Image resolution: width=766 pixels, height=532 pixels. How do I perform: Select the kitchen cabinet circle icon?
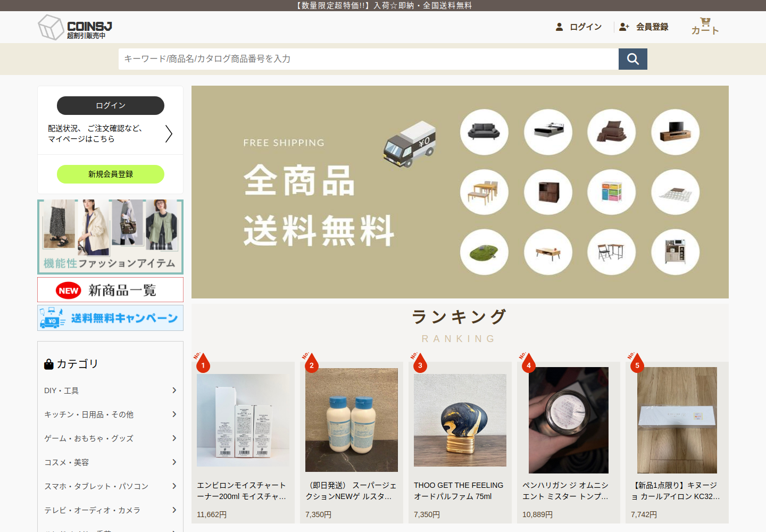pos(676,252)
